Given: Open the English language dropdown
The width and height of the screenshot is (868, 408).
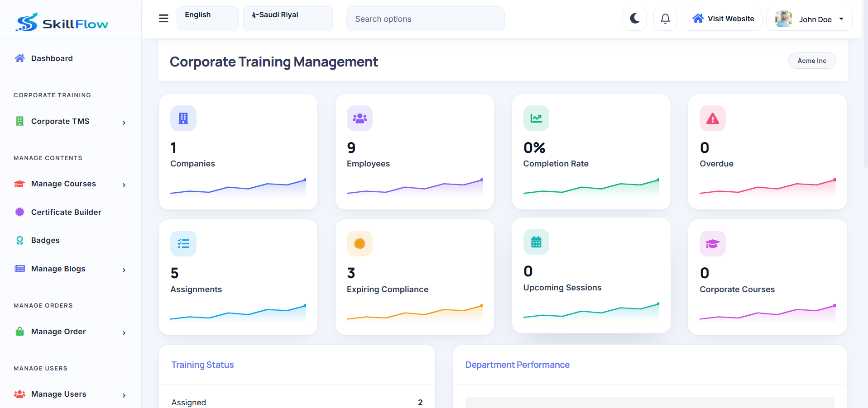Looking at the screenshot, I should 207,19.
